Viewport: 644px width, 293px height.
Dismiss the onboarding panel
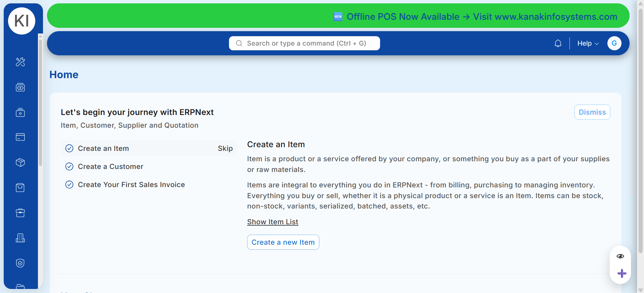592,112
